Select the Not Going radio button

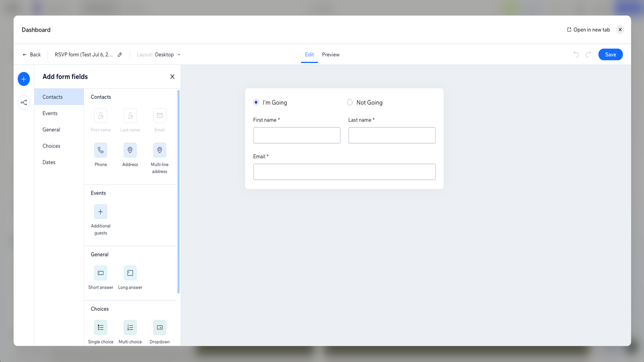tap(350, 103)
